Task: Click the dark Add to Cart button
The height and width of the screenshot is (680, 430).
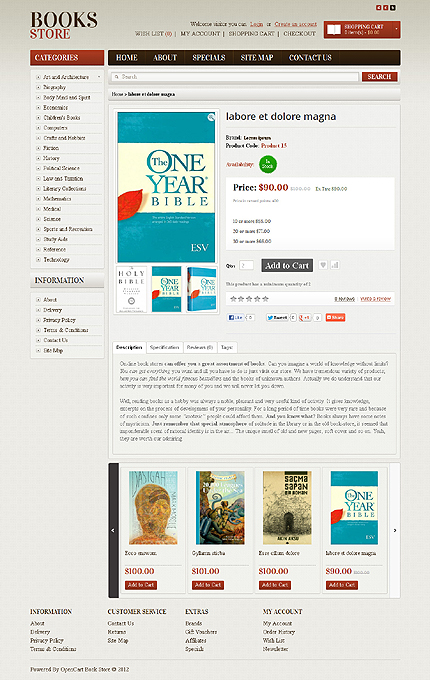Action: (x=287, y=265)
